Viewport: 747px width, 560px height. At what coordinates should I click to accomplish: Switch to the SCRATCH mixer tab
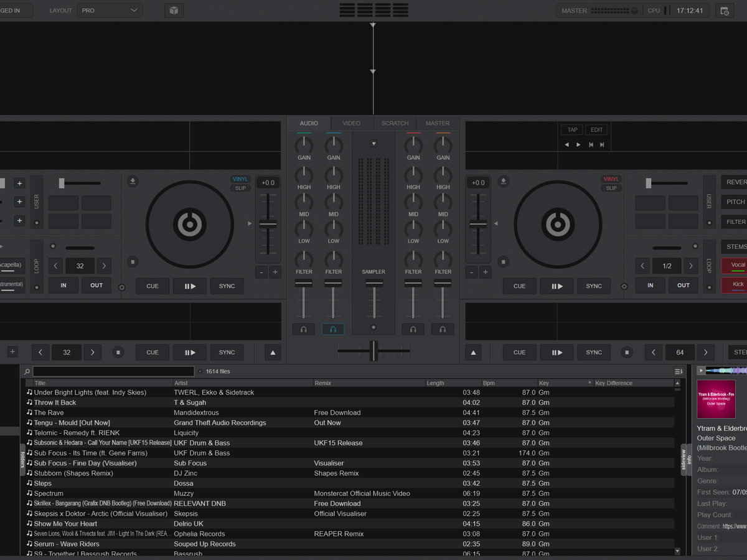[395, 123]
